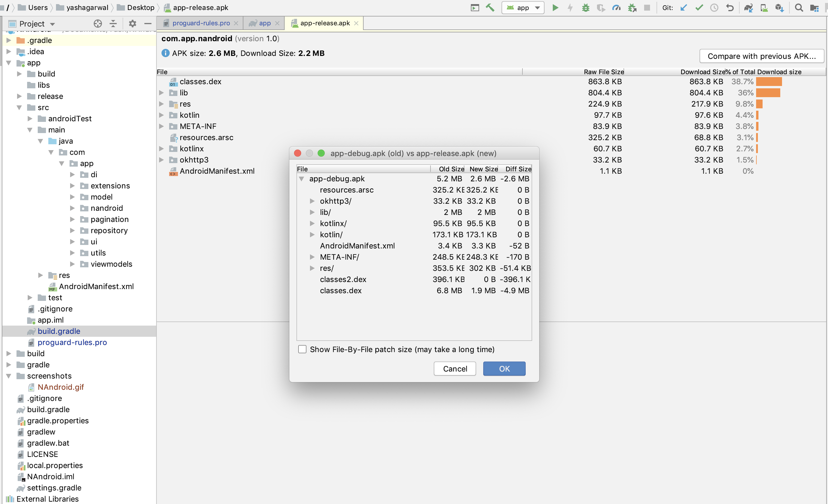Screen dimensions: 828x504
Task: Click OK in the comparison dialog
Action: pyautogui.click(x=504, y=369)
